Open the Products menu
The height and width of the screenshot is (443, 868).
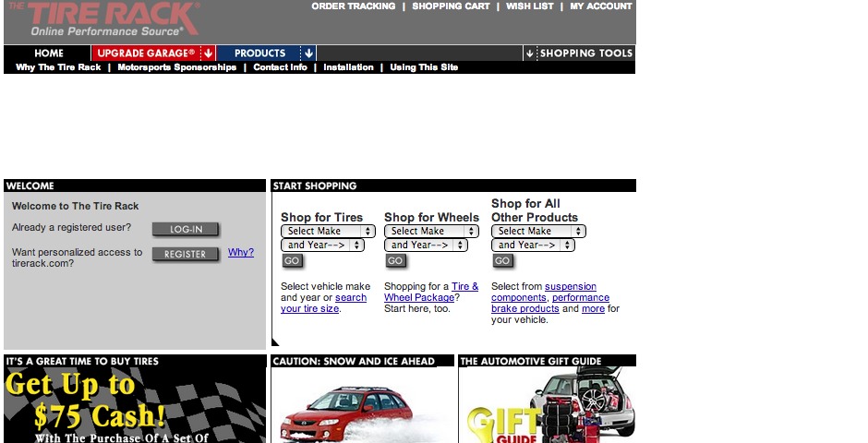[x=259, y=54]
